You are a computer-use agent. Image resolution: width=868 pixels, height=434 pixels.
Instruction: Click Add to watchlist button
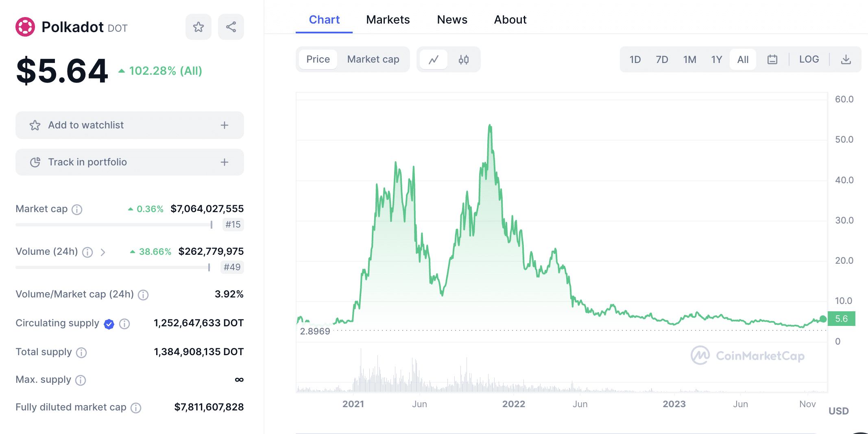pos(130,125)
